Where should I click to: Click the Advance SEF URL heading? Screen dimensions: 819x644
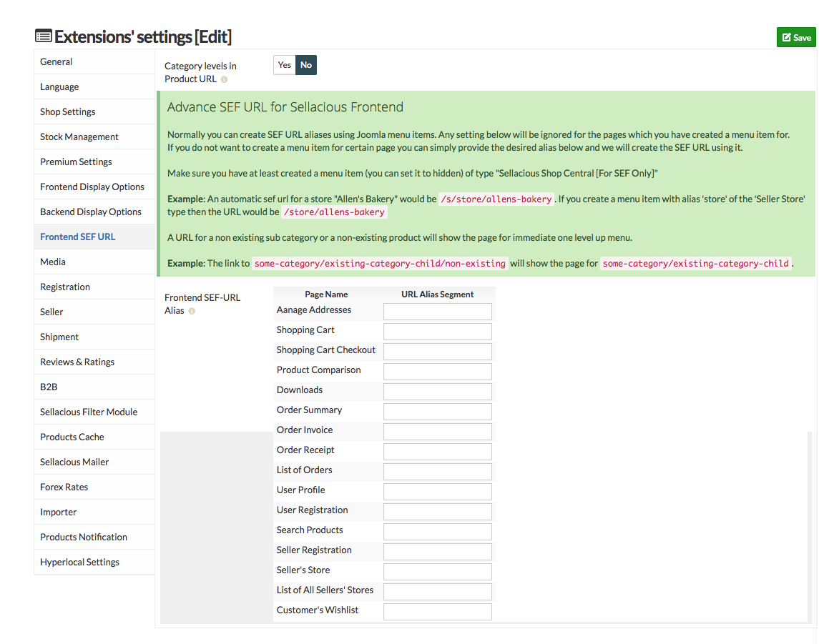[285, 107]
